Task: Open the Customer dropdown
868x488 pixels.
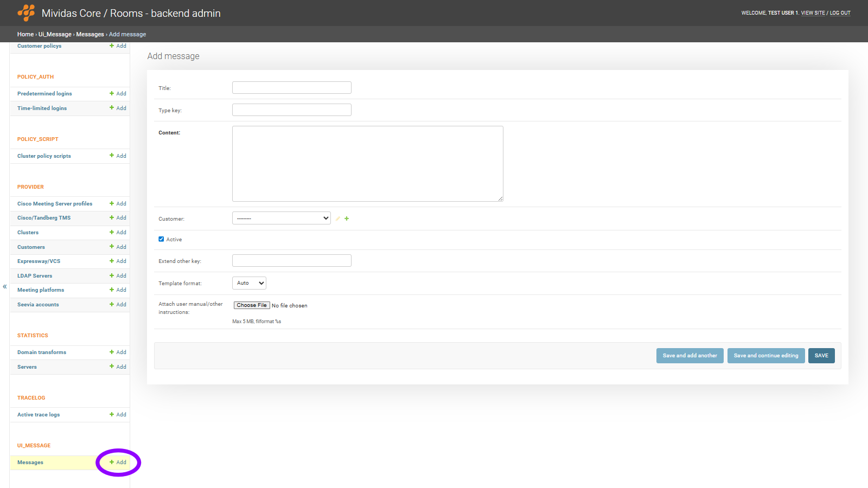Action: tap(281, 218)
